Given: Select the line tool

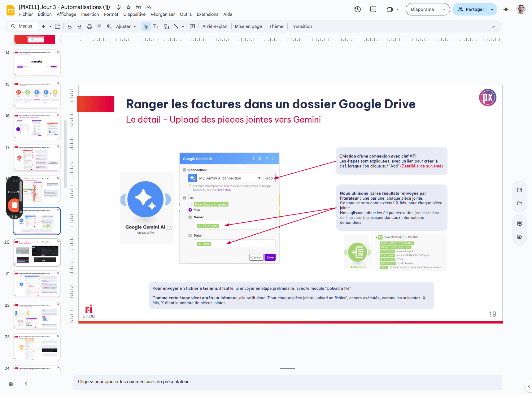Looking at the screenshot, I should (x=176, y=27).
